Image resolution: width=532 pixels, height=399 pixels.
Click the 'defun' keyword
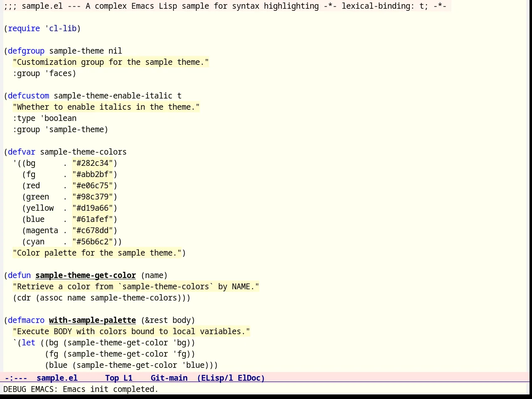19,275
